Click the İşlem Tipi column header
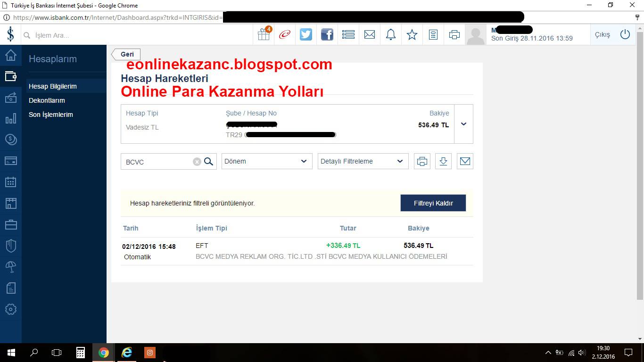The height and width of the screenshot is (362, 644). [211, 228]
